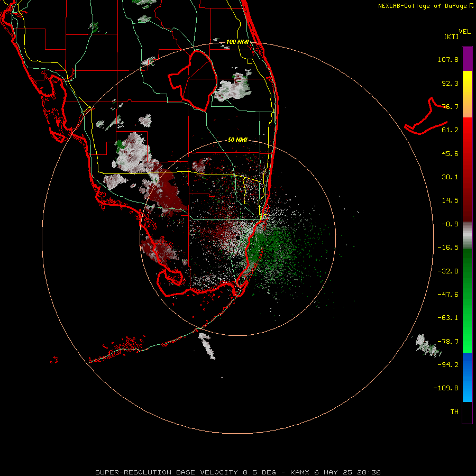Click the -16.5 value on the velocity scale

coord(448,248)
